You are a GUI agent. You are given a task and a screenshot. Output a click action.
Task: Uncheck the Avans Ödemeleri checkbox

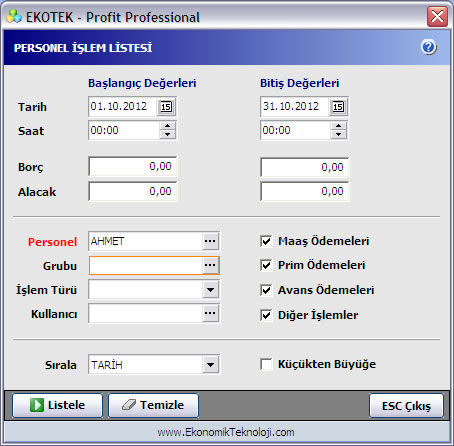[266, 290]
